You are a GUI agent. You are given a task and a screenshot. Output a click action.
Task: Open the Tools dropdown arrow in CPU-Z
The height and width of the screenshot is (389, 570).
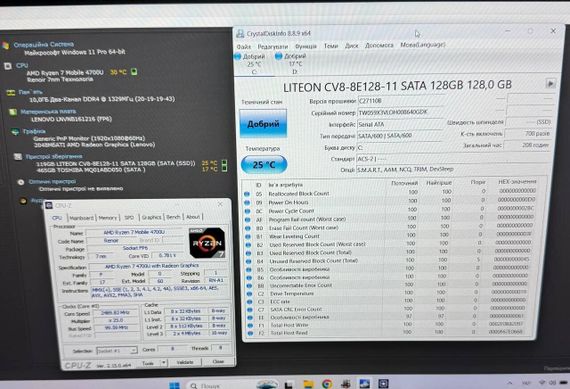pos(164,363)
